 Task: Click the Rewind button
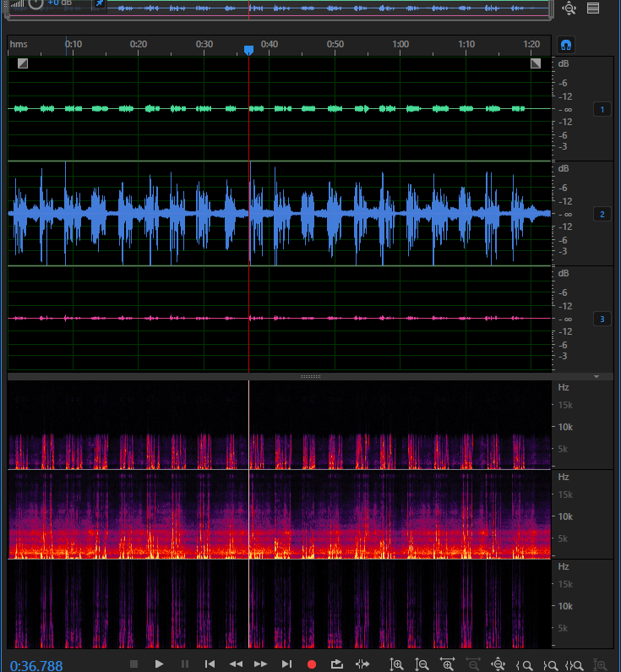click(236, 664)
